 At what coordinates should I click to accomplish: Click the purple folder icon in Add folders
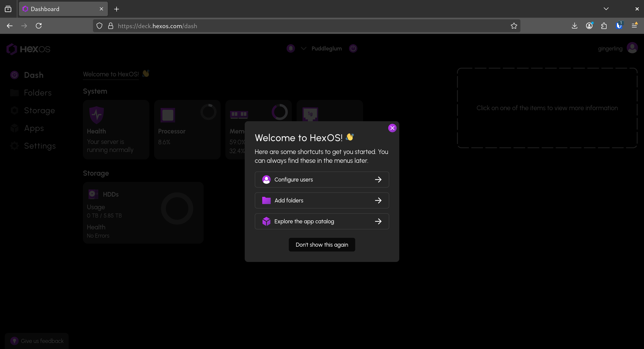pyautogui.click(x=266, y=200)
